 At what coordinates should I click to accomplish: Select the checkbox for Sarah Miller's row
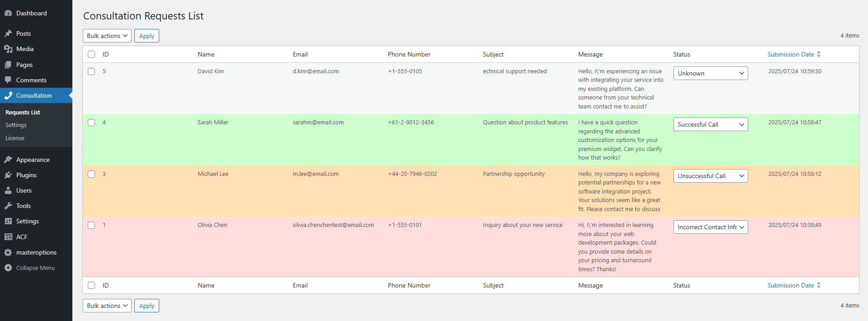point(91,123)
